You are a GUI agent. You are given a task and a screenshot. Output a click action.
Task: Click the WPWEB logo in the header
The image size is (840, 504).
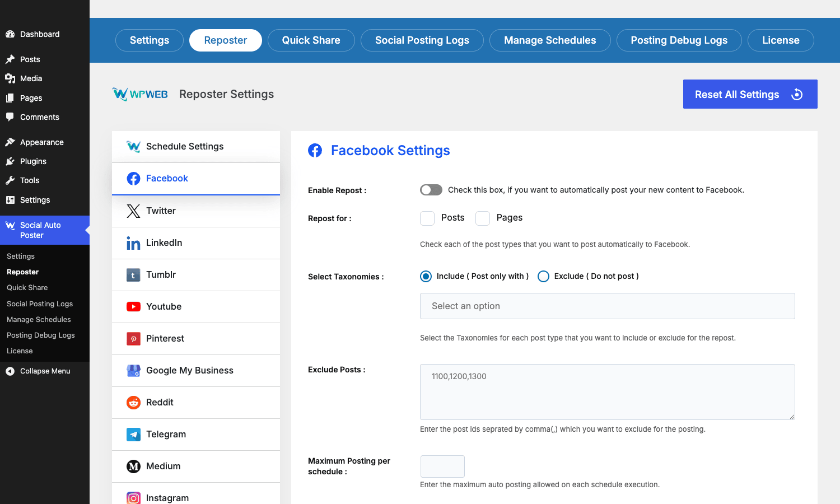click(x=140, y=94)
